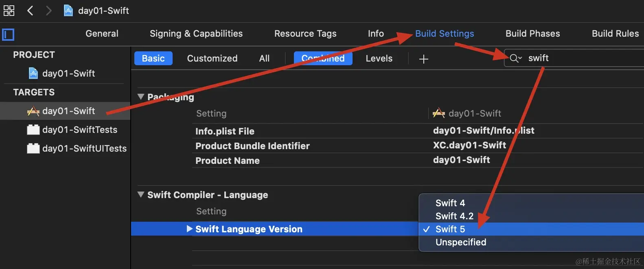Screen dimensions: 644x269
Task: Choose Swift 4.2 from the version list
Action: tap(454, 216)
